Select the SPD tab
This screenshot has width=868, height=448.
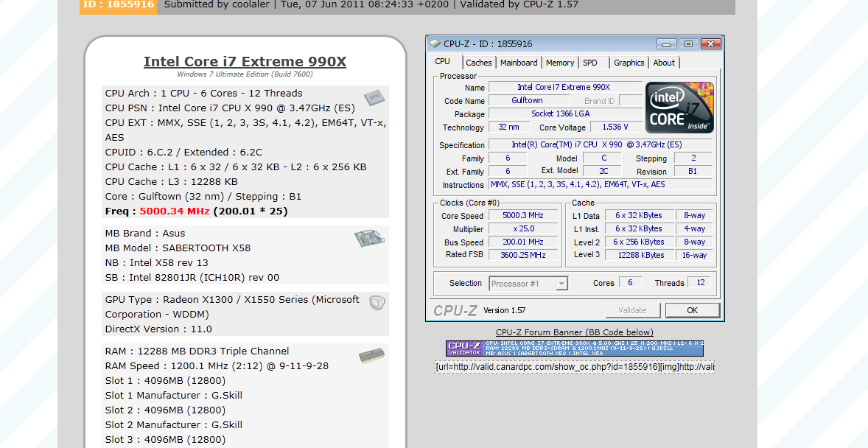click(x=590, y=63)
